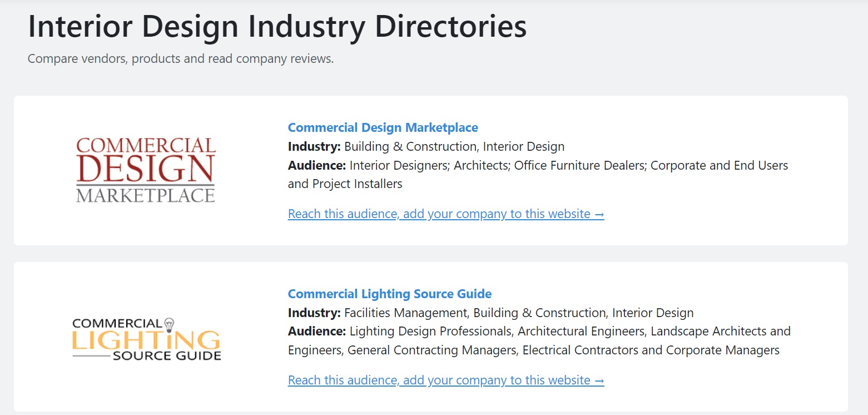Open the Commercial Design Marketplace title link
Viewport: 868px width, 415px height.
coord(383,127)
